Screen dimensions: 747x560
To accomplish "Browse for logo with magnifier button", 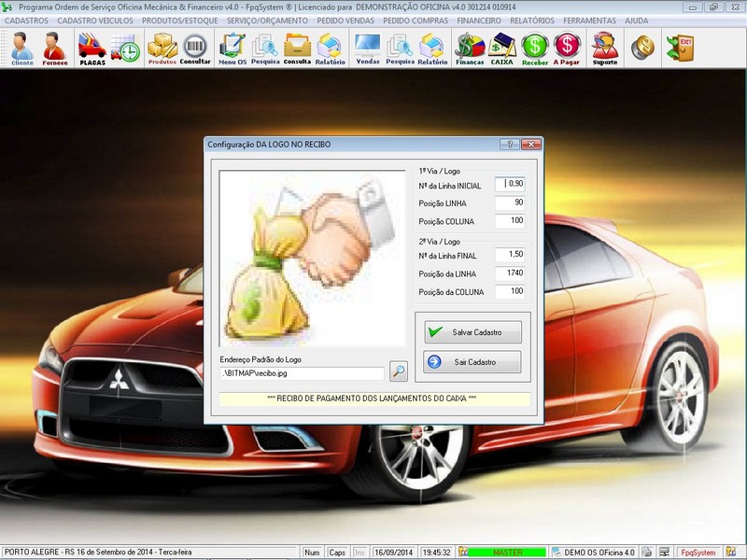I will tap(399, 371).
